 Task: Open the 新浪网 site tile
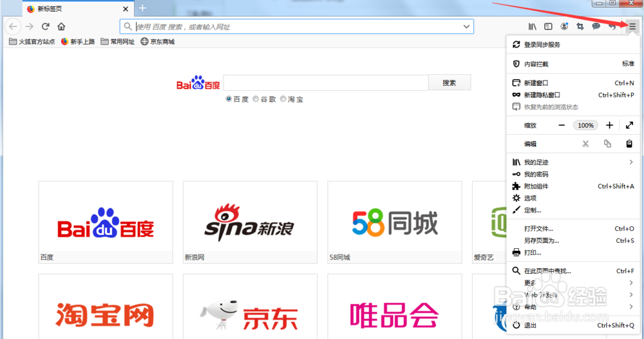click(250, 222)
